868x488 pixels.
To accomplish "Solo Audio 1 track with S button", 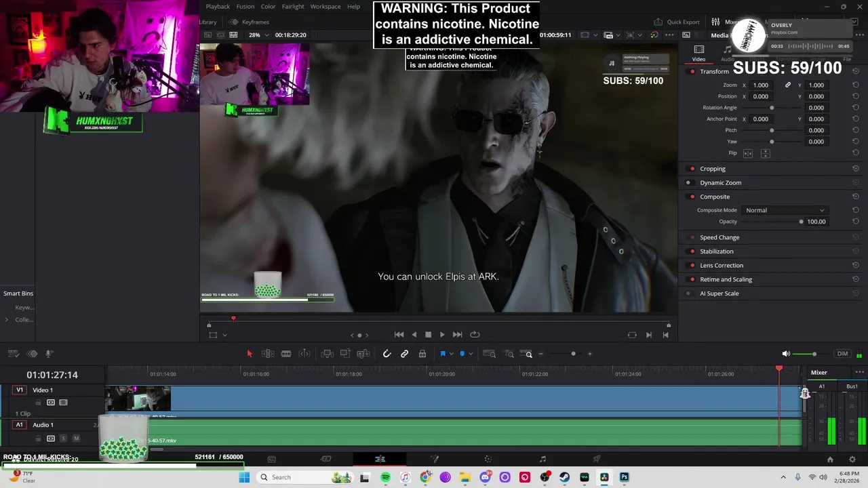I will point(63,439).
